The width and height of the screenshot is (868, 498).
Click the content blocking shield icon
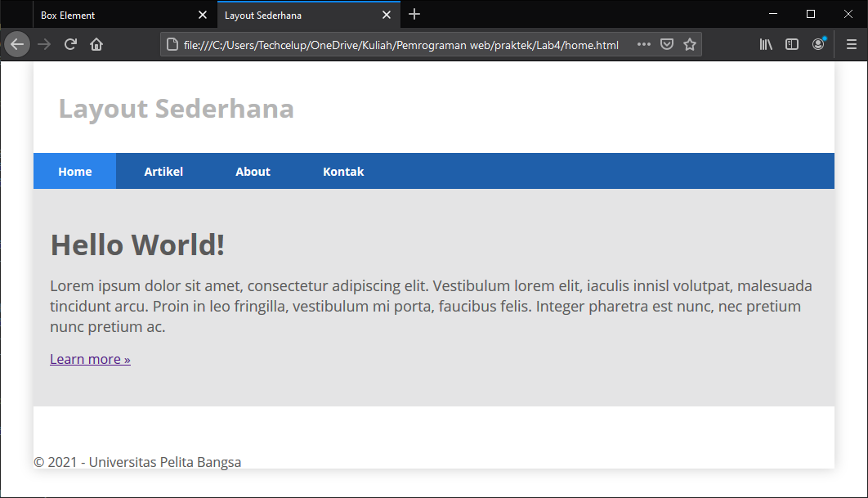point(667,44)
